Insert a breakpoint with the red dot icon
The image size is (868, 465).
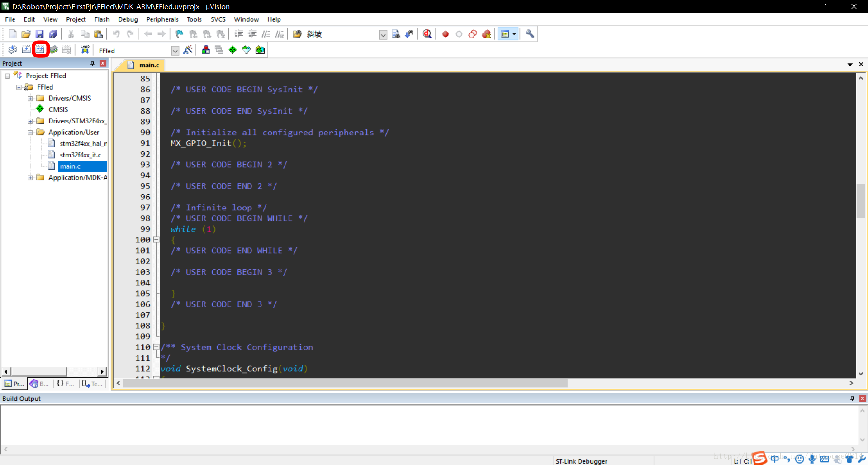point(446,34)
